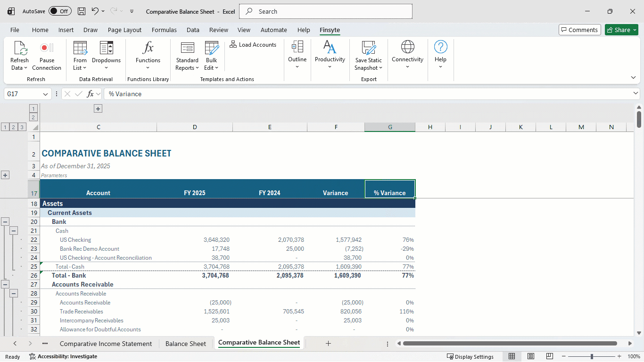The image size is (644, 362).
Task: Open the Bulk Edit tool
Action: click(x=212, y=56)
